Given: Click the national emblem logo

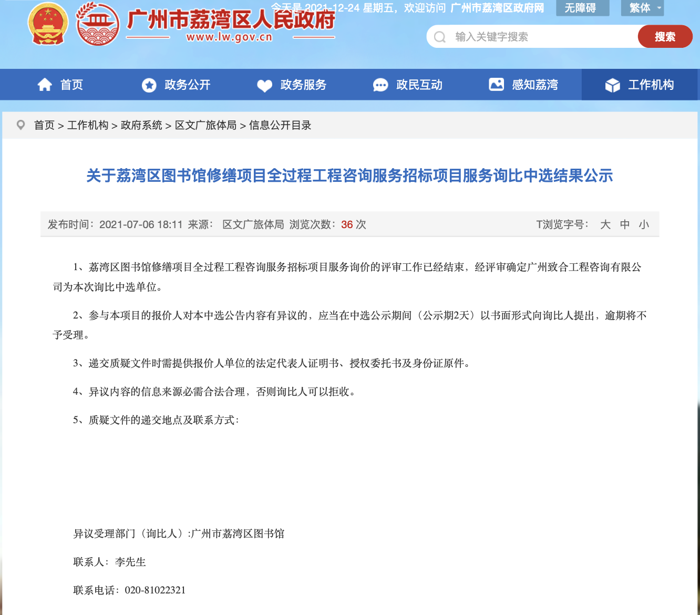Looking at the screenshot, I should [48, 24].
